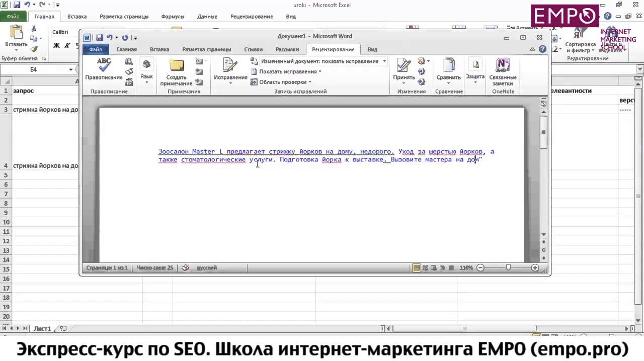Click the delete comment icon in Примечания
Image resolution: width=644 pixels, height=361 pixels.
(200, 61)
